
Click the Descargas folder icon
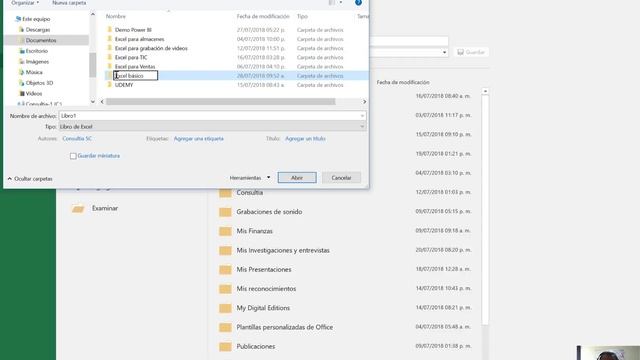coord(22,29)
